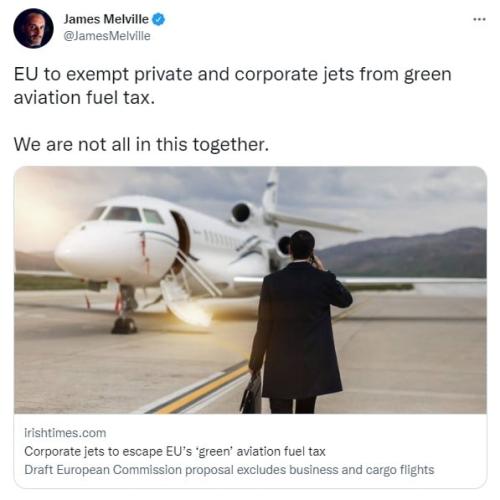Click the irishtimes.com source domain
The height and width of the screenshot is (500, 500).
(x=65, y=433)
